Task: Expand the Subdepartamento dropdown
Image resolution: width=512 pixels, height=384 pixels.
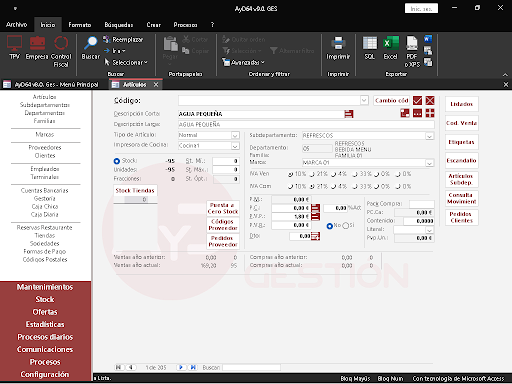Action: (x=430, y=136)
